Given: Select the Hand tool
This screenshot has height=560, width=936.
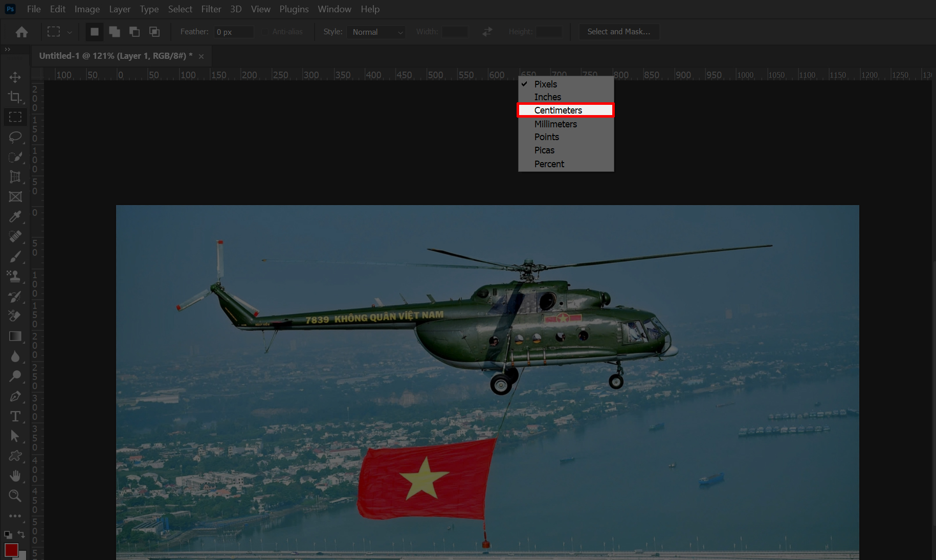Looking at the screenshot, I should click(x=15, y=476).
